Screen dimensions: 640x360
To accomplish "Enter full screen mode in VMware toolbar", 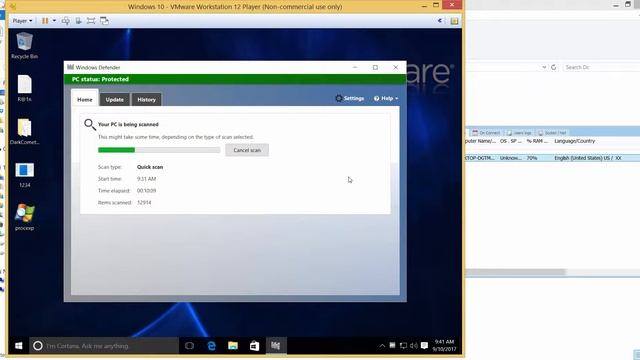I will [91, 21].
